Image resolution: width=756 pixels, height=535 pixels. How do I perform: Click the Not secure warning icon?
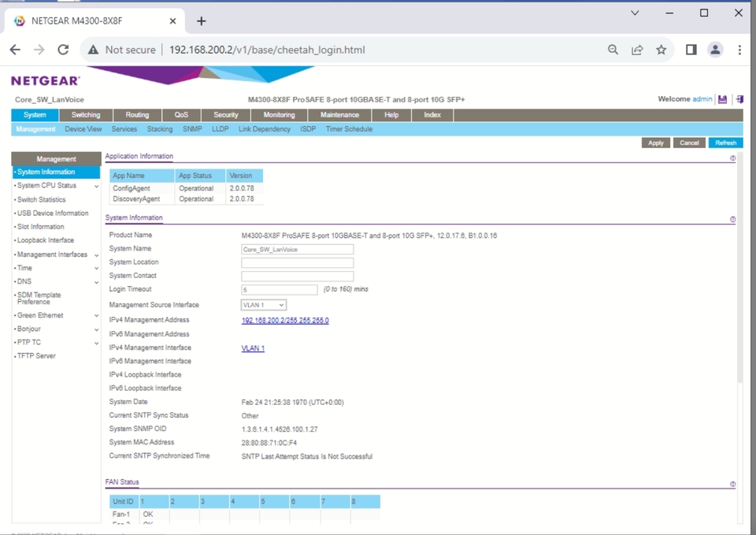(x=94, y=50)
